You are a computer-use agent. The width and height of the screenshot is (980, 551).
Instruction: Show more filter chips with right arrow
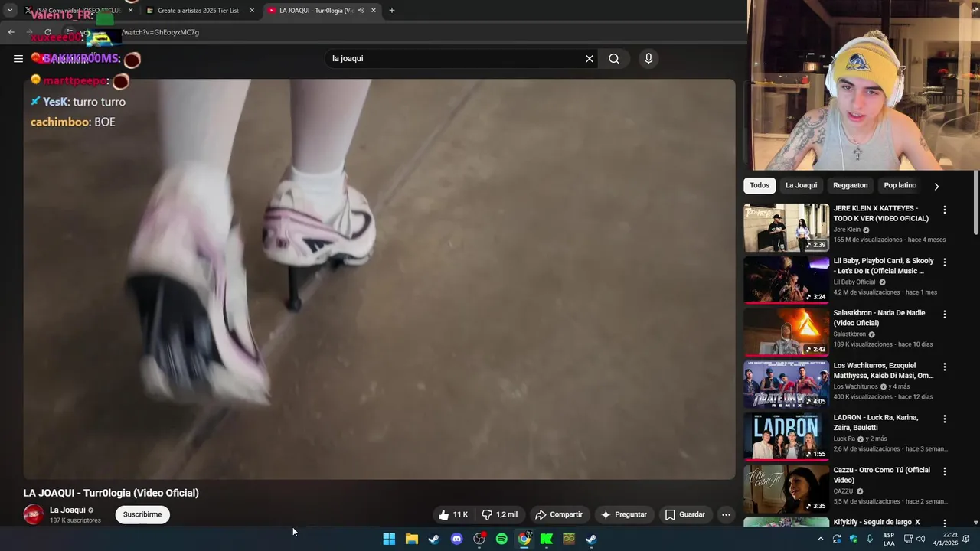tap(936, 186)
